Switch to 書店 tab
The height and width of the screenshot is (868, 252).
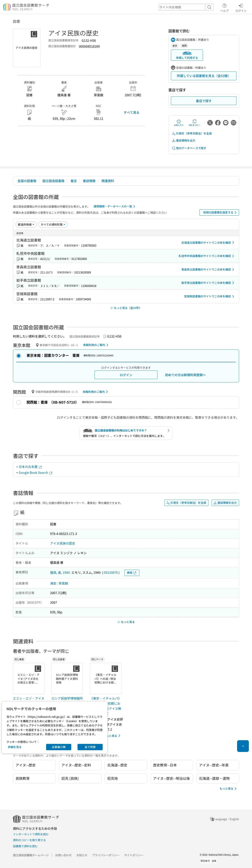pyautogui.click(x=74, y=181)
